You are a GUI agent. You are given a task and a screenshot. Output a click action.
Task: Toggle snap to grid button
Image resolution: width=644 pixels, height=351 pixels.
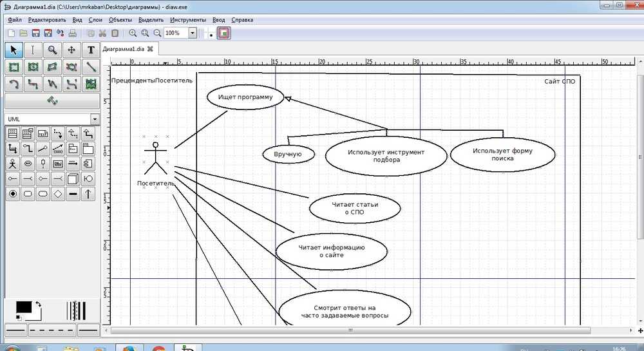(211, 33)
